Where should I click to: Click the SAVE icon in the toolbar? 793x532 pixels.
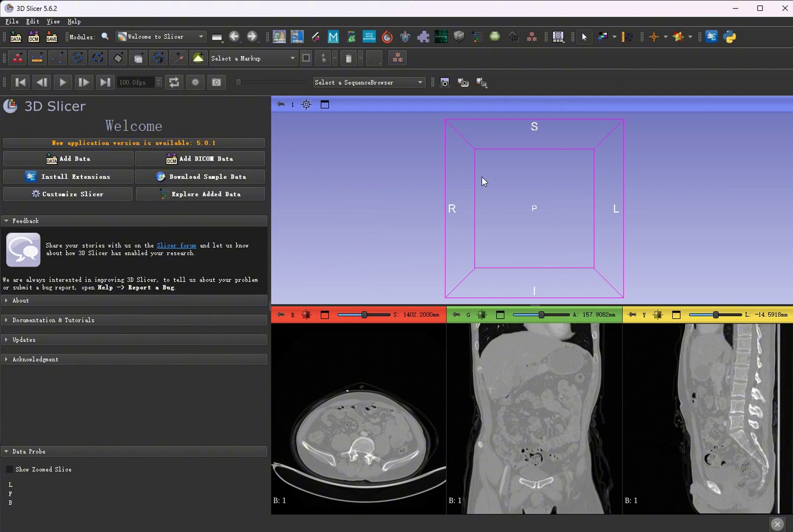coord(52,37)
